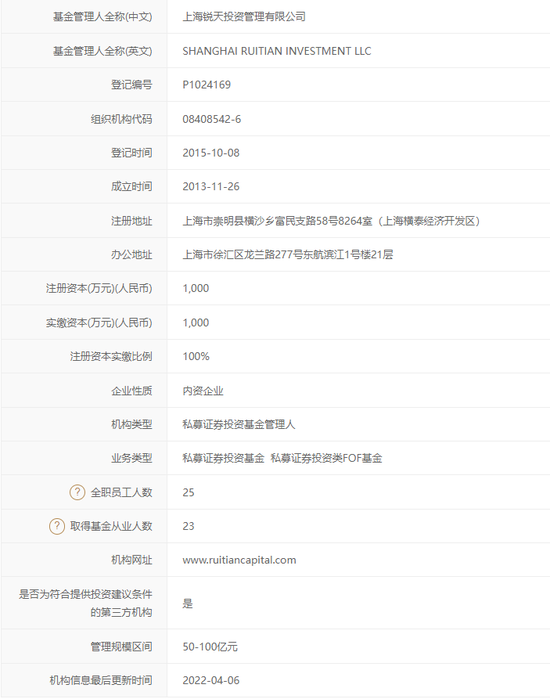The height and width of the screenshot is (699, 550).
Task: Click the founding date 2013-11-26
Action: [211, 186]
